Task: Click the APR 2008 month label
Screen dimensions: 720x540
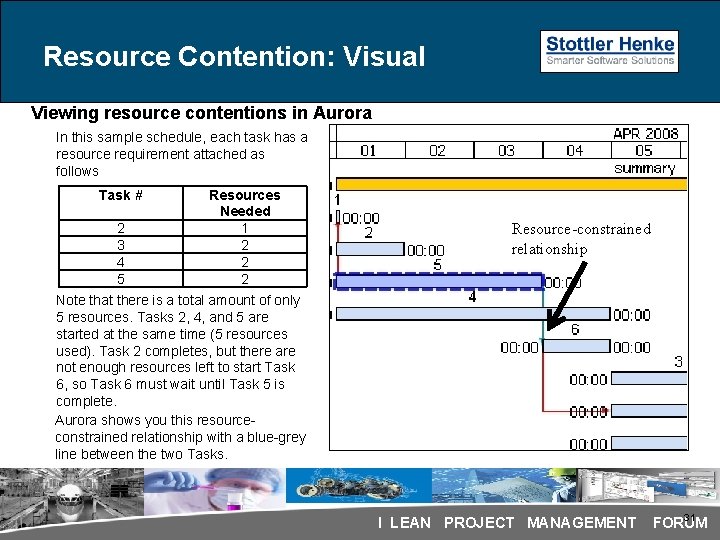Action: [646, 134]
